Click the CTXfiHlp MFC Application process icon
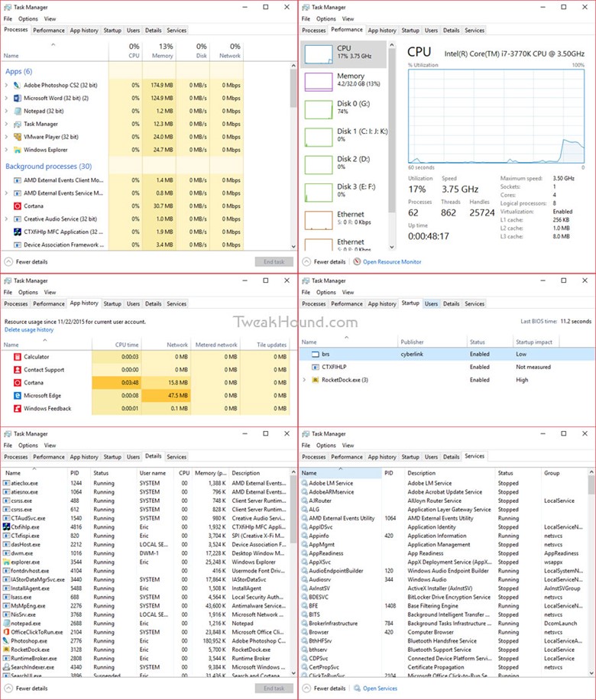 (17, 232)
